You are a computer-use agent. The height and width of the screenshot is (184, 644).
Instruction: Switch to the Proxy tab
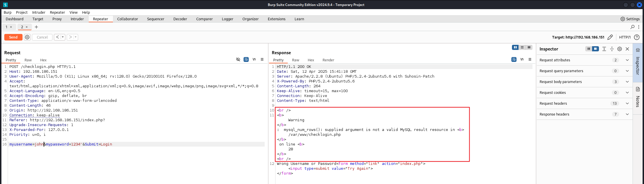57,19
